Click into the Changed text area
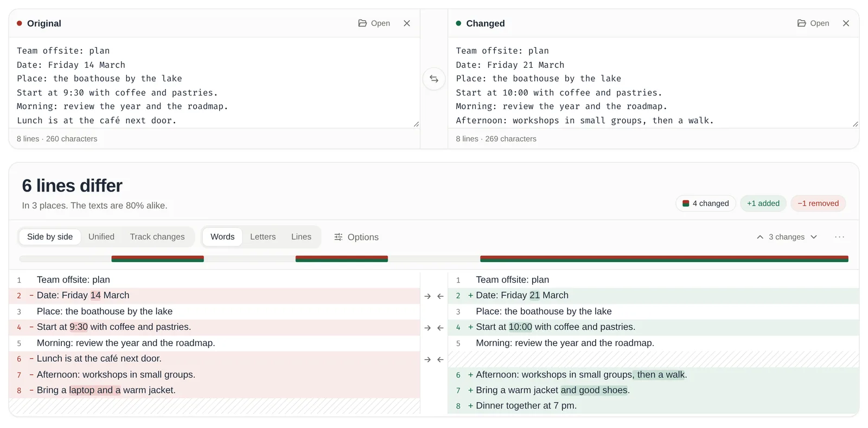This screenshot has width=868, height=428. pos(653,82)
